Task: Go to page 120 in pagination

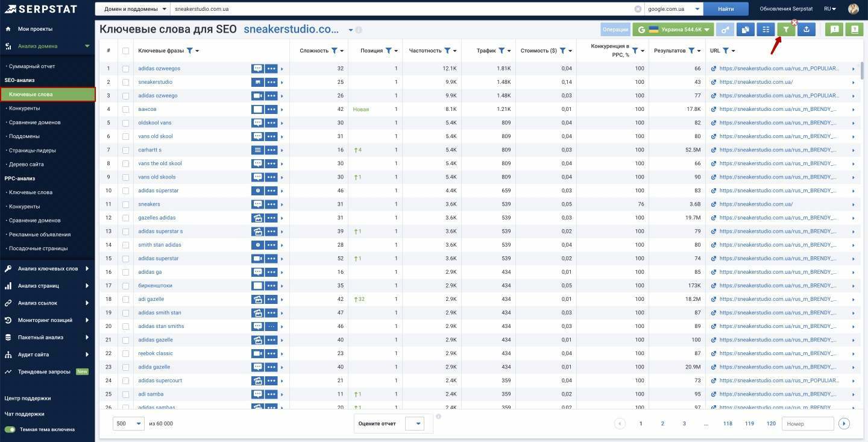Action: (771, 423)
